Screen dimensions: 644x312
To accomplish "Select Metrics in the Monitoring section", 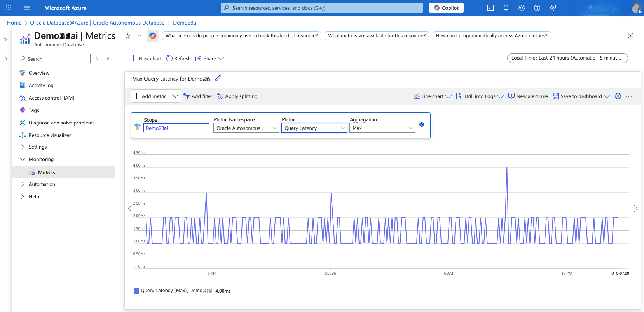I will click(63, 172).
